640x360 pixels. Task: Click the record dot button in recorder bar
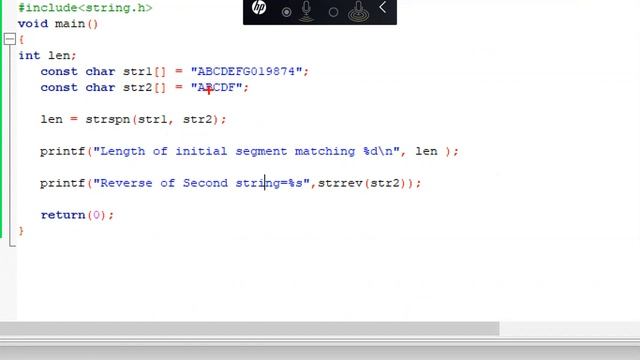pos(287,12)
